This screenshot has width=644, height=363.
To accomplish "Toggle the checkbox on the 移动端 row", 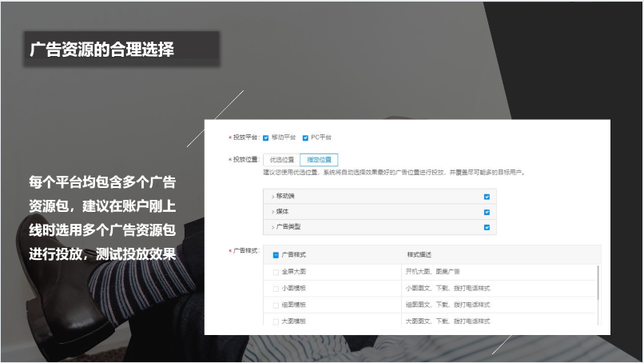I will coord(487,197).
